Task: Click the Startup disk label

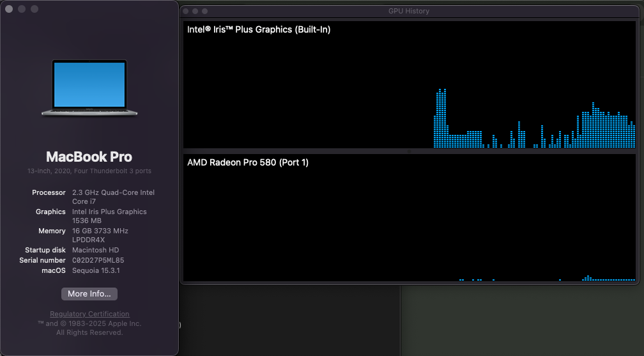Action: (45, 250)
